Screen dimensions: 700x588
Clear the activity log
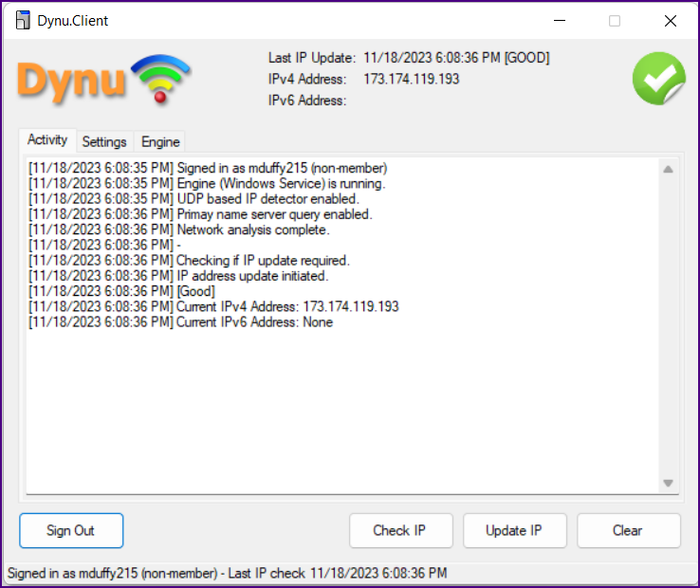click(x=629, y=530)
